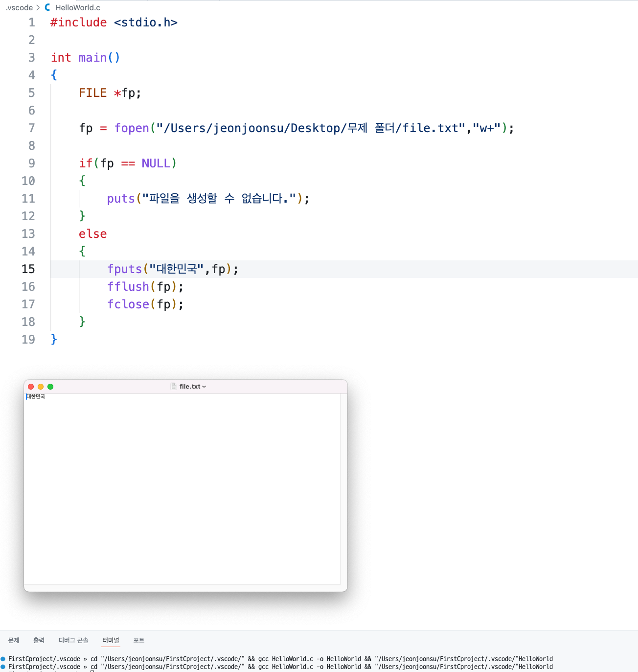Open the .vscode breadcrumb folder
The image size is (638, 672).
pos(19,8)
